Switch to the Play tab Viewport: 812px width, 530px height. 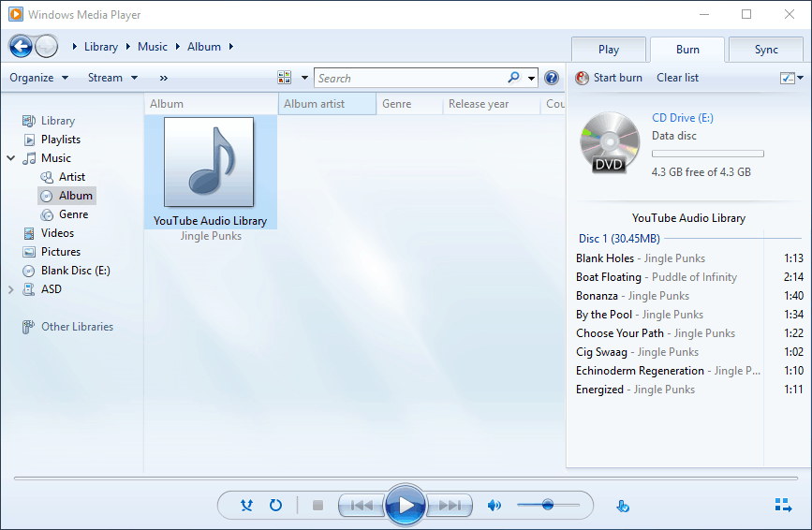pos(609,50)
